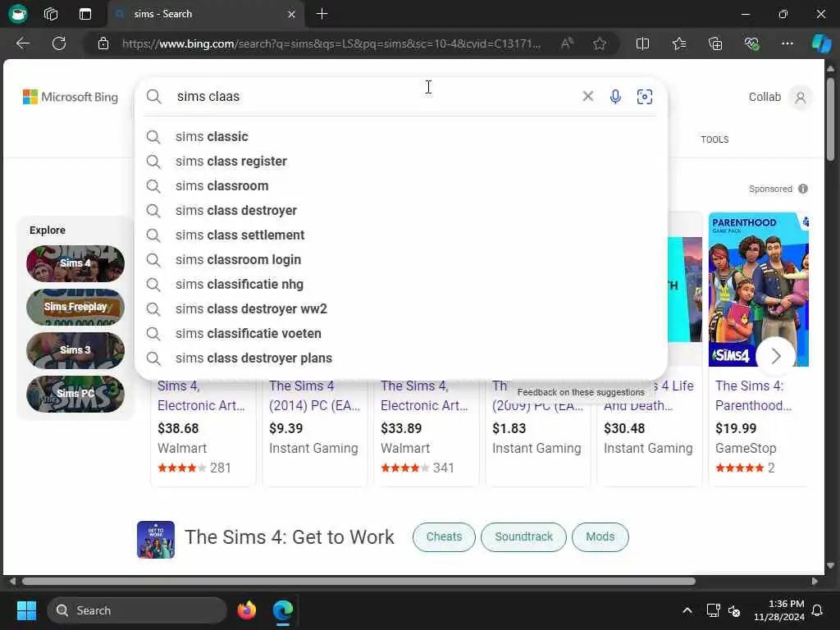This screenshot has width=840, height=630.
Task: Open browser essentials heart icon
Action: pos(751,43)
